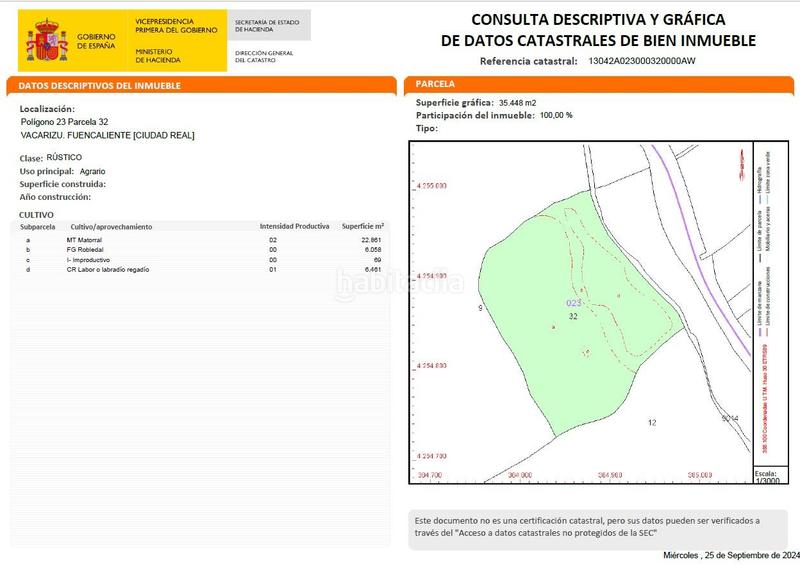Click the Intensidad Productiva column header
Viewport: 800px width, 569px height.
coord(294,227)
